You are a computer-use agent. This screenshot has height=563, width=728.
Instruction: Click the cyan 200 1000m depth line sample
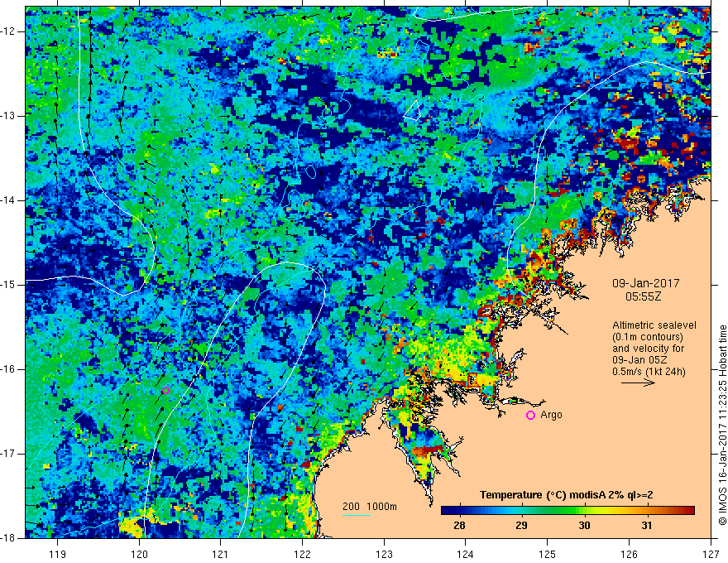(x=357, y=515)
